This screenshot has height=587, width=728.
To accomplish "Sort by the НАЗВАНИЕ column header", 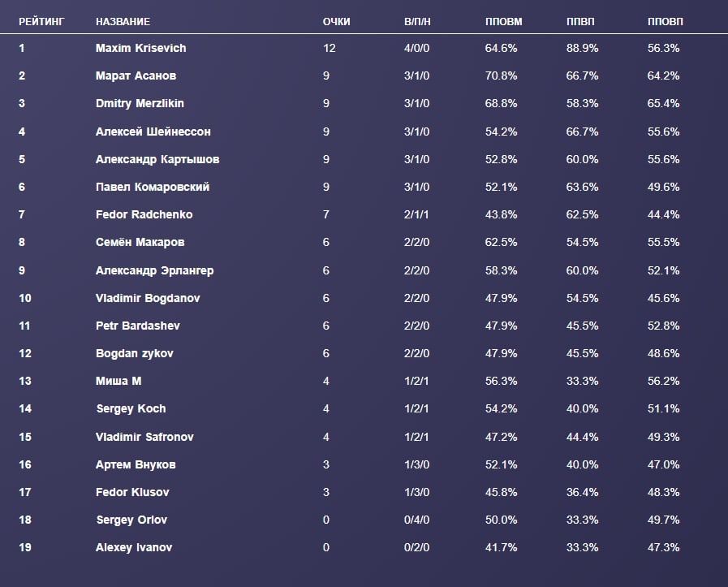I will pyautogui.click(x=123, y=21).
